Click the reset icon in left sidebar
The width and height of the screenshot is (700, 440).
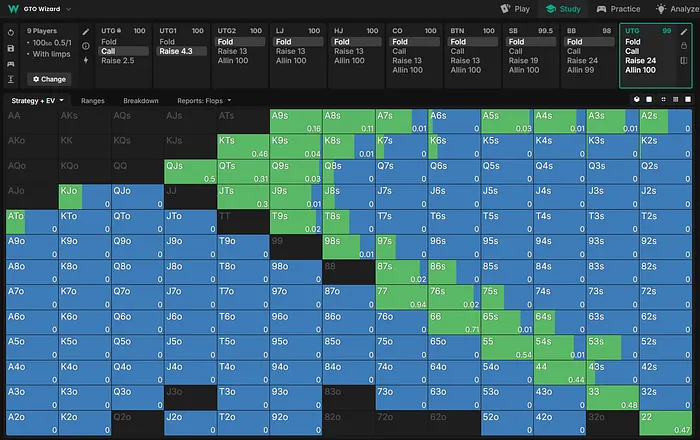[10, 31]
